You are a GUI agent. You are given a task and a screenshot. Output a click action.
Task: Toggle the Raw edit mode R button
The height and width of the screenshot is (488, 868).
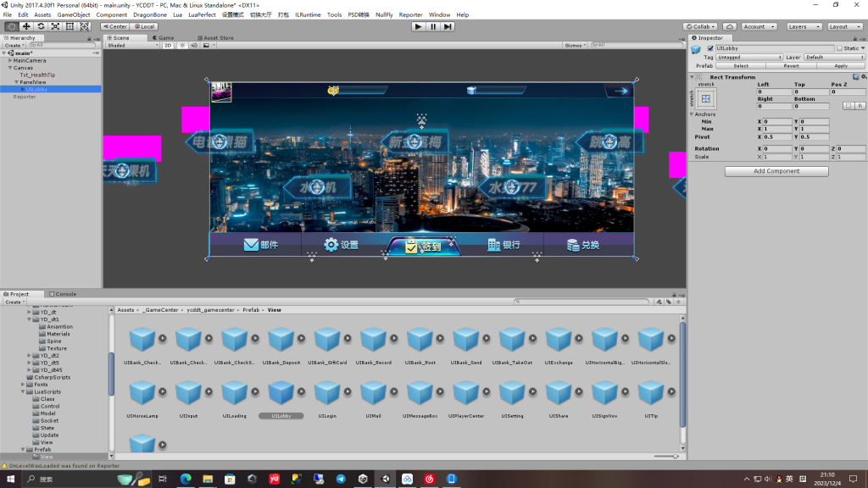(x=860, y=106)
